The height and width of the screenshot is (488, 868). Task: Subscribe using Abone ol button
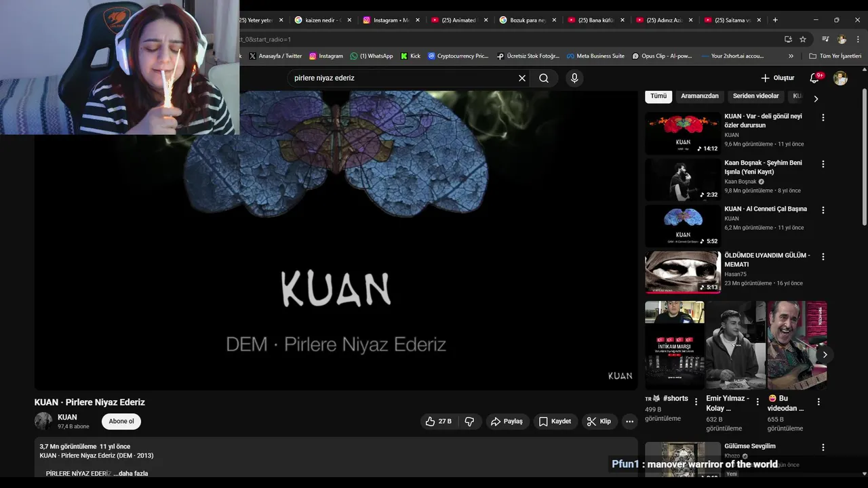tap(121, 422)
